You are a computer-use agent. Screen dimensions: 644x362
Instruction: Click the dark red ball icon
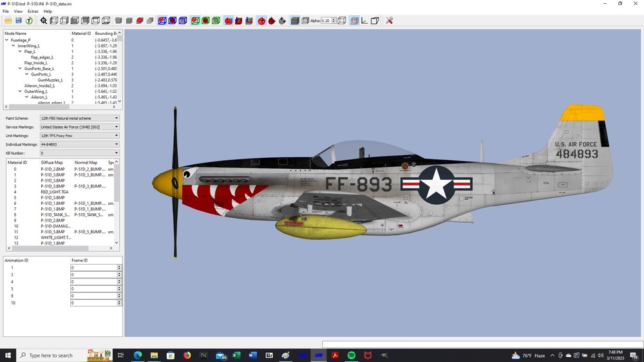(x=272, y=21)
